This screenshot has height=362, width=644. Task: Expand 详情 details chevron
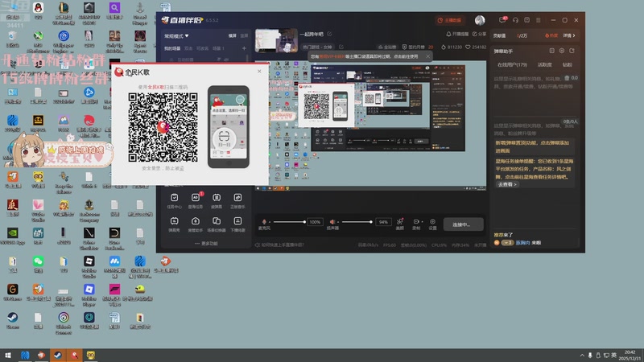point(569,35)
